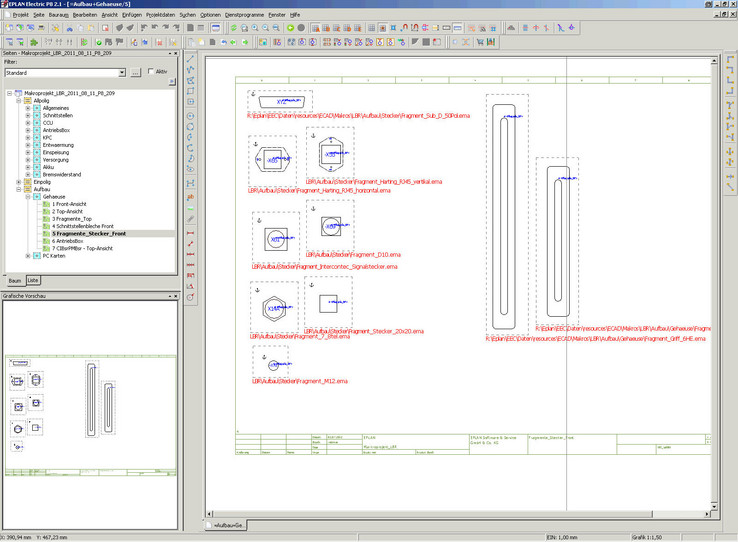
Task: Enable the Aktiv filter checkbox
Action: pos(151,72)
